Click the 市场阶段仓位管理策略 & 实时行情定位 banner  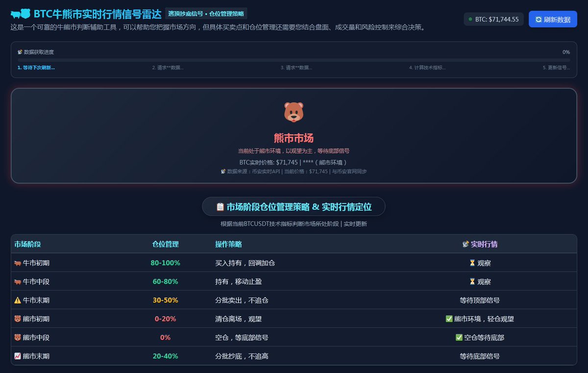pyautogui.click(x=294, y=206)
